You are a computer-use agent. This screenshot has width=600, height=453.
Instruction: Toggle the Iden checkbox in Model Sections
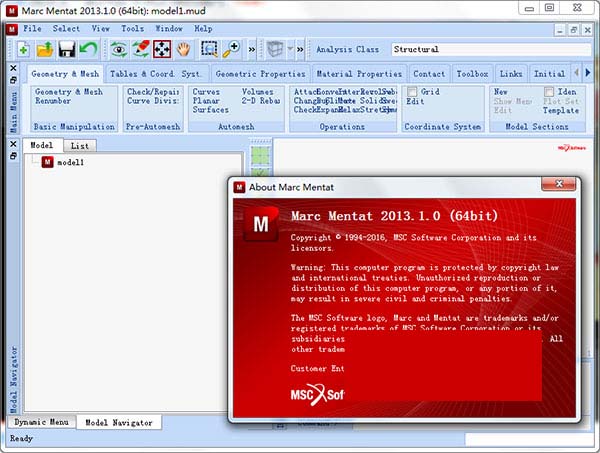(x=549, y=92)
